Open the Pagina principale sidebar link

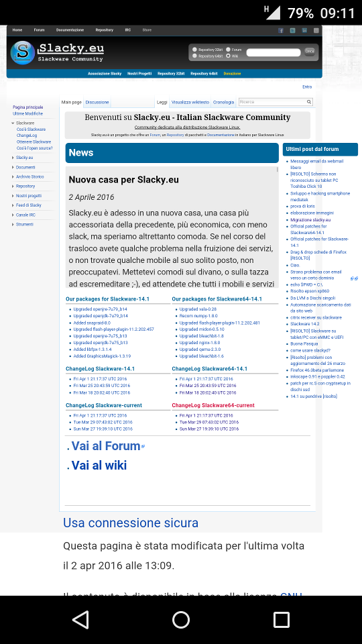coord(28,107)
